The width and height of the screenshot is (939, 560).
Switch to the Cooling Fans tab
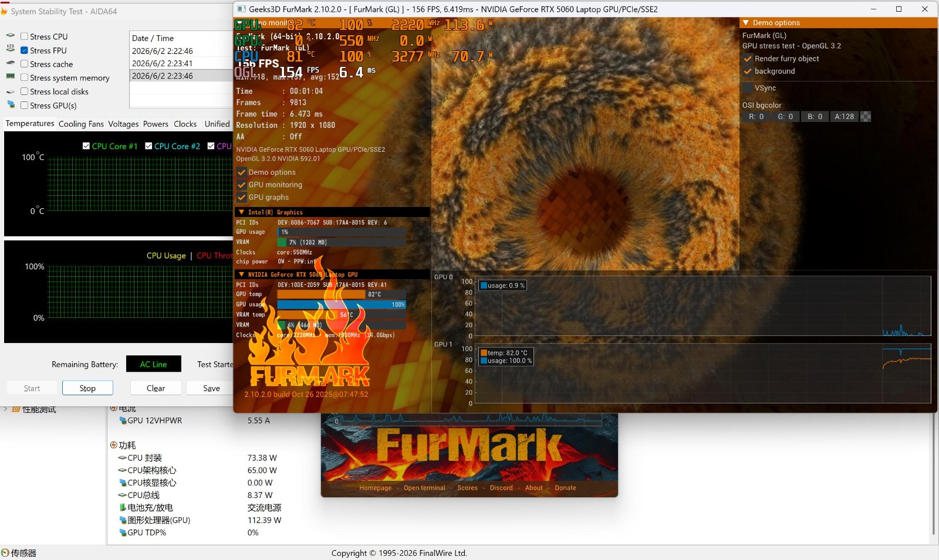tap(81, 124)
